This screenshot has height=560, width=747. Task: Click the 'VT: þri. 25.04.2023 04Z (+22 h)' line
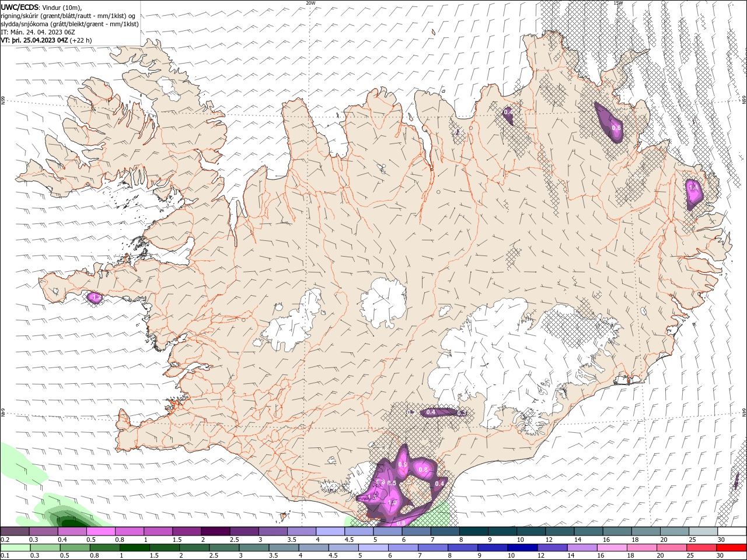click(46, 40)
